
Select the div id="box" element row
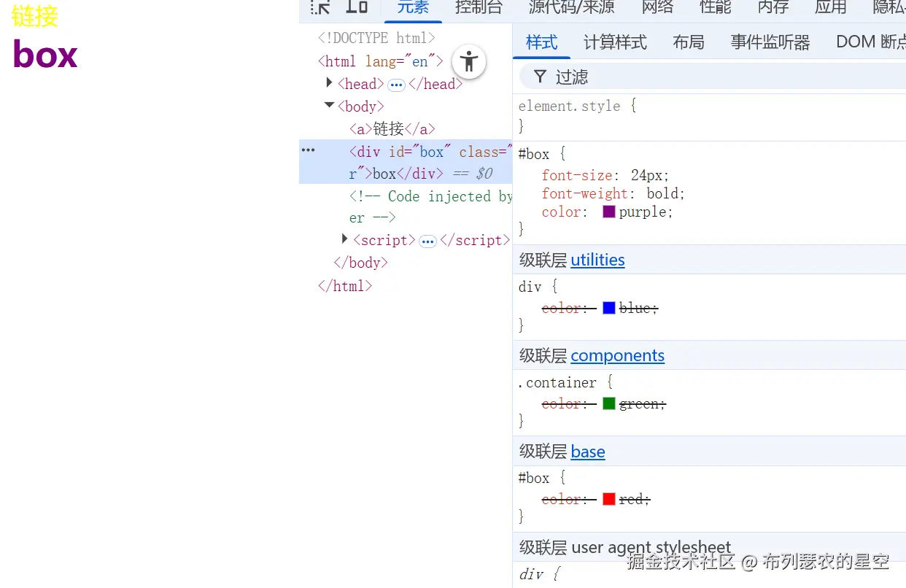coord(406,162)
